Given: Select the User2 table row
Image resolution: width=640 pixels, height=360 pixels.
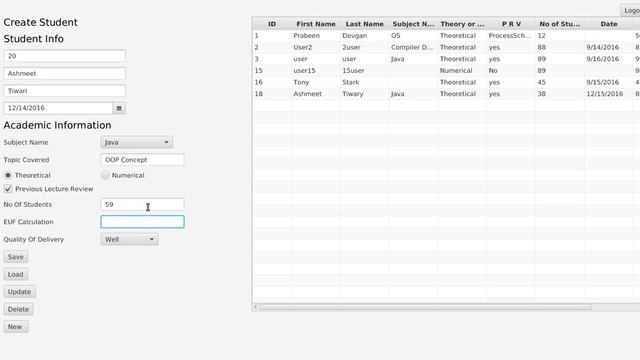Looking at the screenshot, I should (x=447, y=47).
